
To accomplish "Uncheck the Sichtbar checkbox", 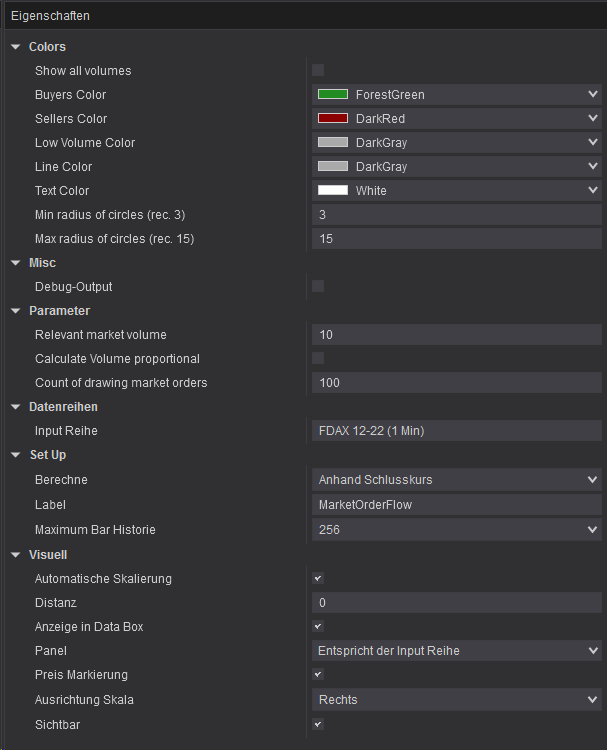I will point(318,724).
